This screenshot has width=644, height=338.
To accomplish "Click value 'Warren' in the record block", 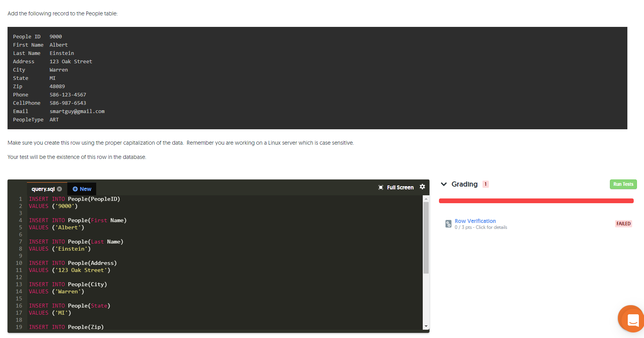I will 59,70.
